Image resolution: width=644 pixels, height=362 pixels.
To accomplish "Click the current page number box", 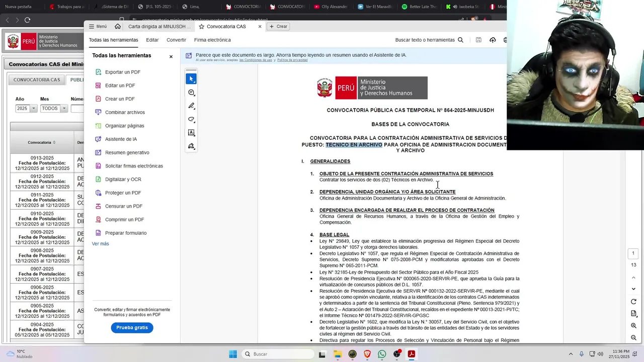I will [633, 253].
